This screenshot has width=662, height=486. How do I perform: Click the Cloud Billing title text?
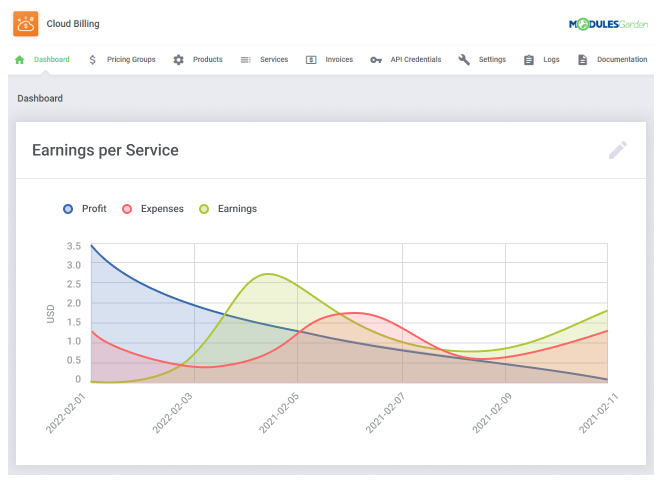pos(73,24)
